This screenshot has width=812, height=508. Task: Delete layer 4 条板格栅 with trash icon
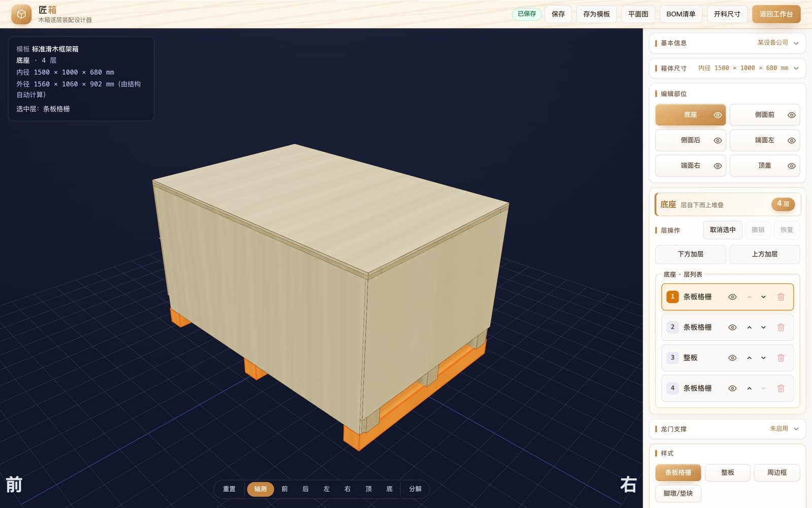[x=781, y=389]
